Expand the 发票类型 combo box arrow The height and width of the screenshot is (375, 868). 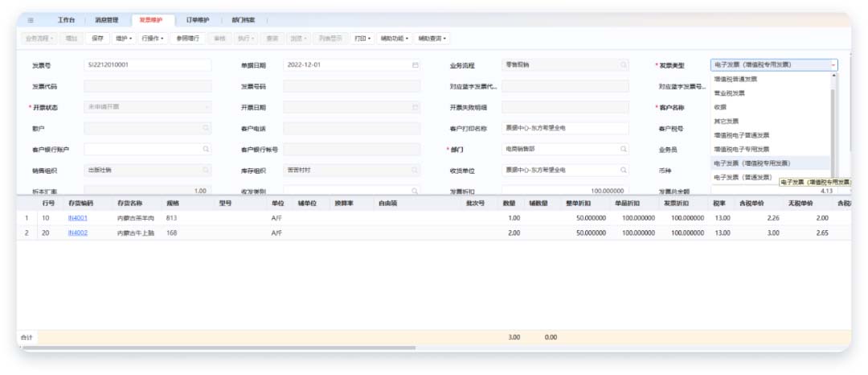coord(833,65)
